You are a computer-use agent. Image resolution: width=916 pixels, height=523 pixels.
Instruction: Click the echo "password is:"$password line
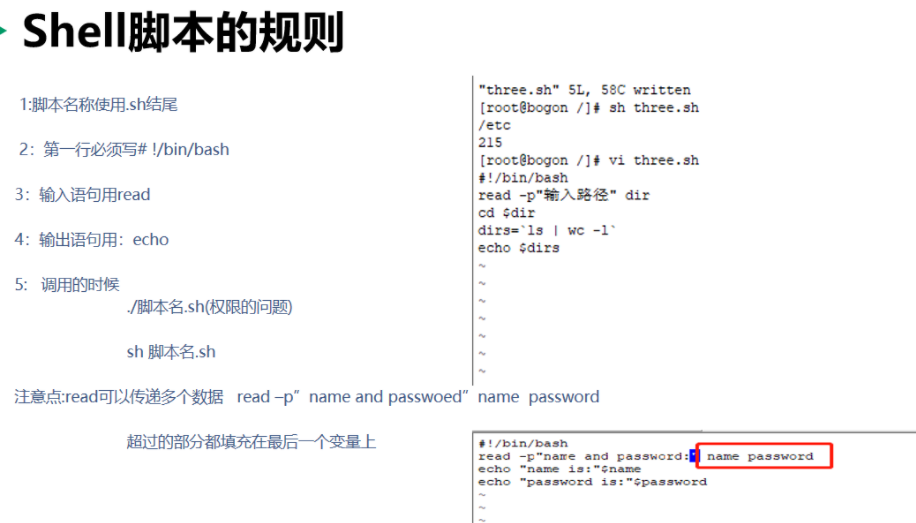coord(592,482)
